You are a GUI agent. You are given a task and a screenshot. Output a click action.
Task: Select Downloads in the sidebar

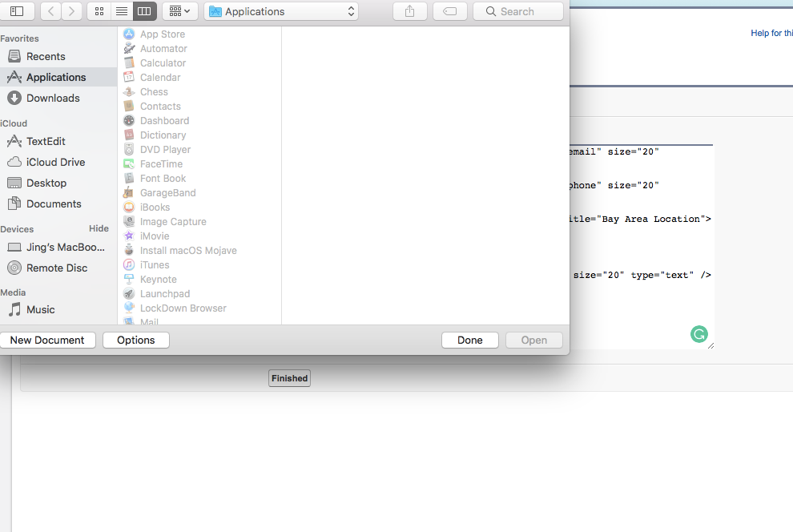click(x=53, y=98)
